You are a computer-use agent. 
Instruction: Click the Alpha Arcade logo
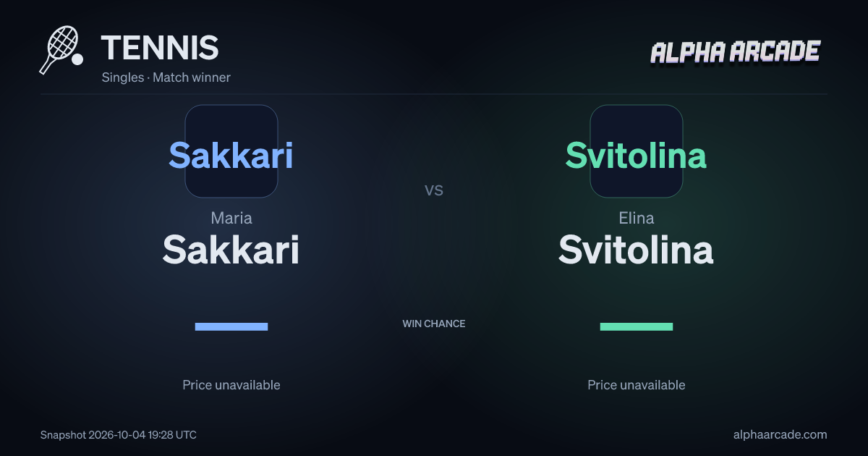pos(735,52)
